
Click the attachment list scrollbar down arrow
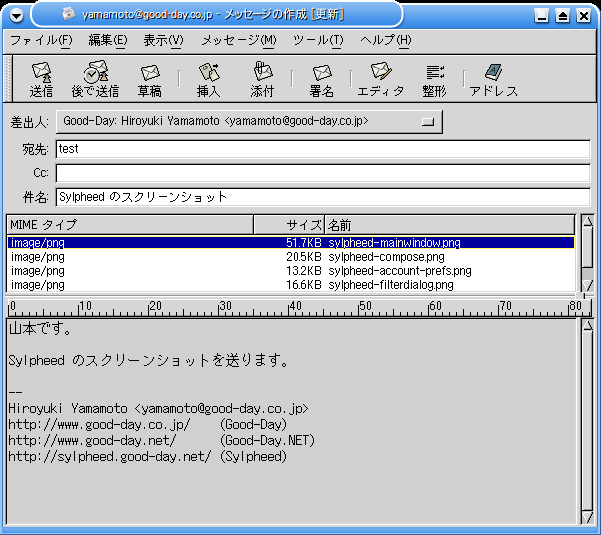click(x=588, y=286)
